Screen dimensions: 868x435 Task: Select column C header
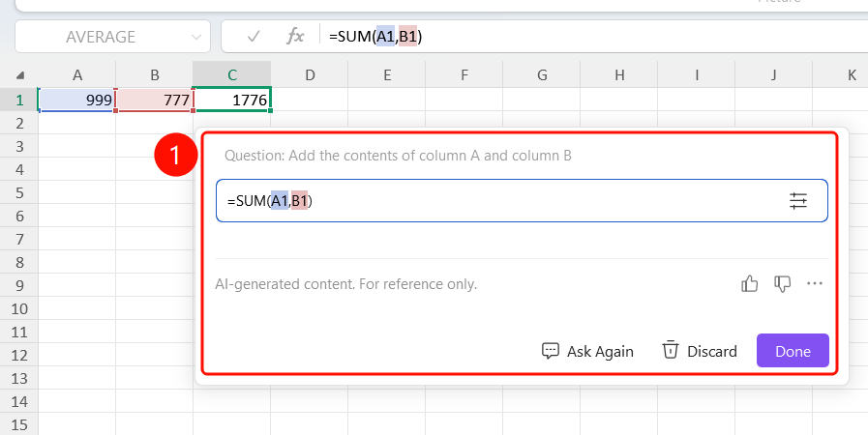click(232, 75)
